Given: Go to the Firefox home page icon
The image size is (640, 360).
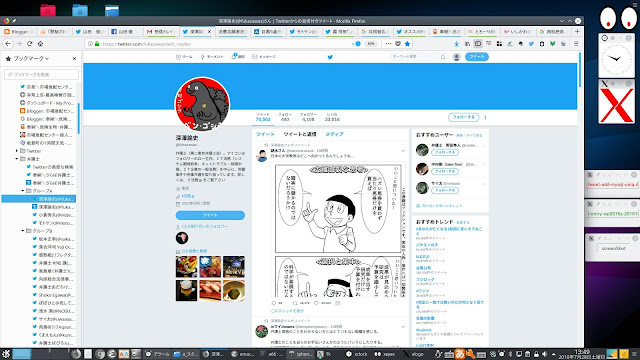Looking at the screenshot, I should 40,44.
